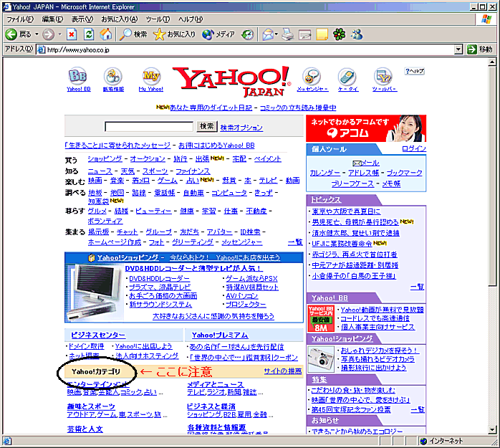Image resolution: width=500 pixels, height=448 pixels.
Task: Click the page icon in address bar
Action: pos(41,49)
